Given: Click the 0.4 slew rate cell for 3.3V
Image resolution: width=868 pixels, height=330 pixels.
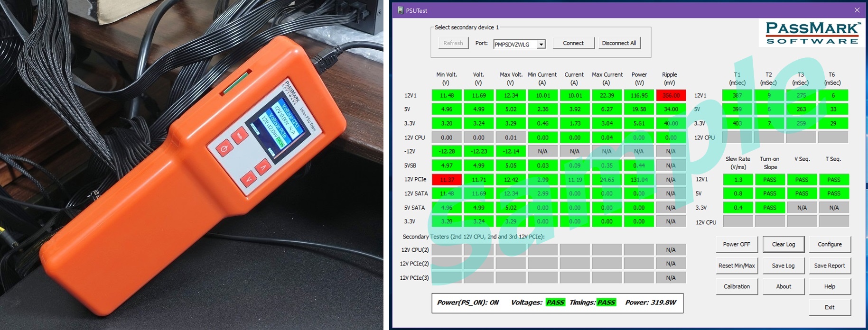Looking at the screenshot, I should (x=738, y=208).
